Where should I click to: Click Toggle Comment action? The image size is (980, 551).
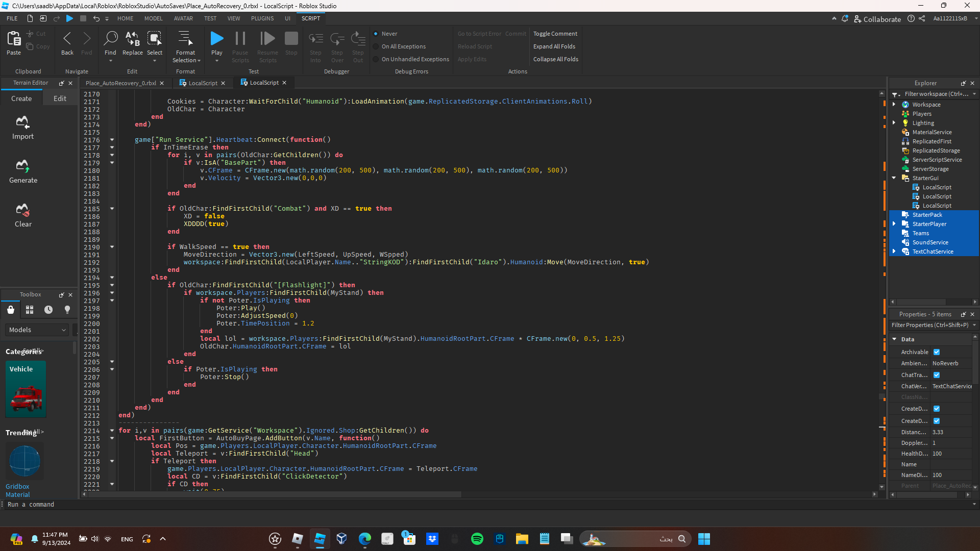click(x=555, y=34)
